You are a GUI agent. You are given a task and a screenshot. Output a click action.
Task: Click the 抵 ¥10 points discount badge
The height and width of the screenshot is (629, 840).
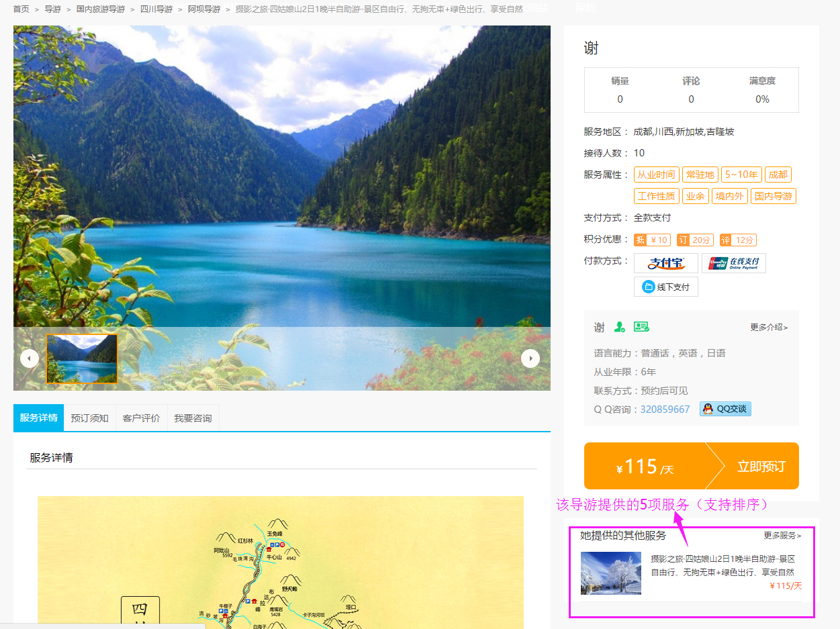coord(651,240)
